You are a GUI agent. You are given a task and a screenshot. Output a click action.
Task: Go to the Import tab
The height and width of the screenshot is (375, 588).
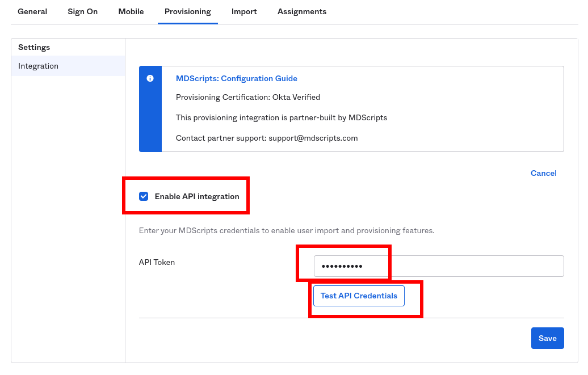coord(244,11)
